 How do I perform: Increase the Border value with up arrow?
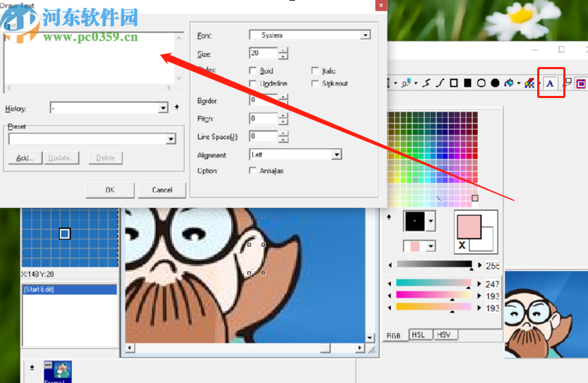284,97
